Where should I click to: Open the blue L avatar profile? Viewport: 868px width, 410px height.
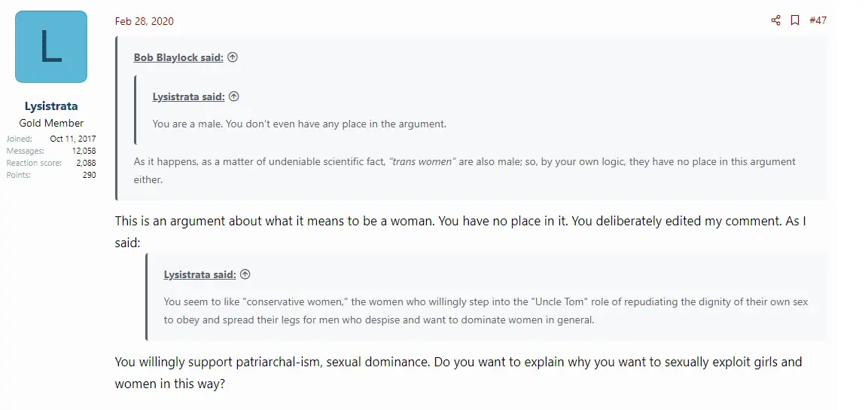tap(51, 47)
